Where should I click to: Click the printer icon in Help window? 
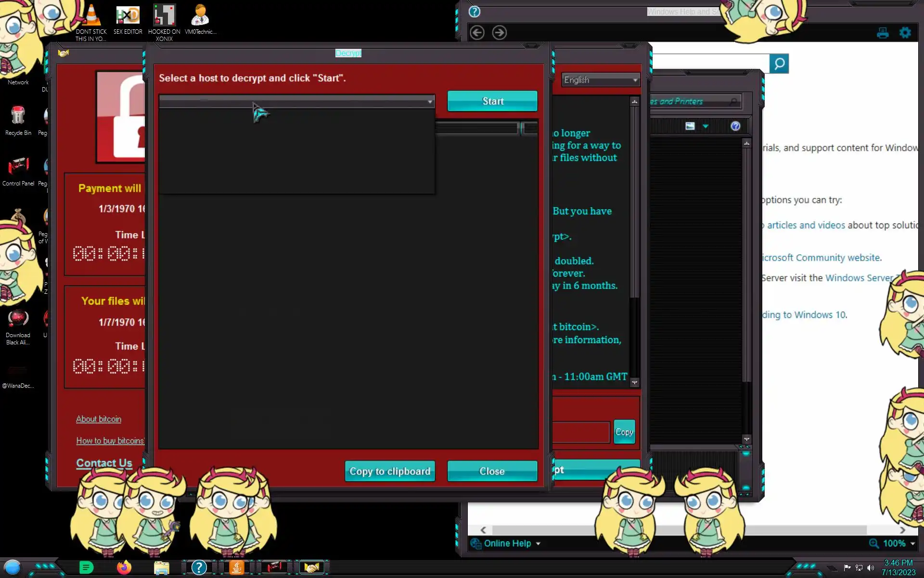(883, 33)
